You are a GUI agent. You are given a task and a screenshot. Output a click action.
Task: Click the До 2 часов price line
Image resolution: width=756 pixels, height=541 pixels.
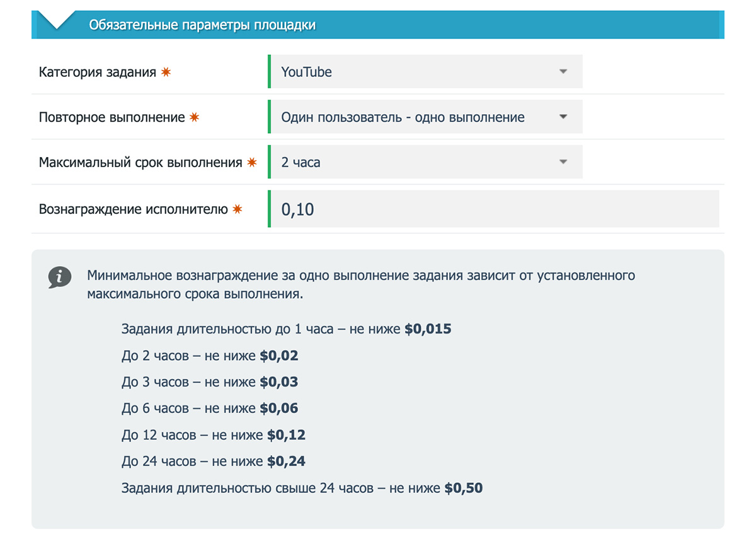[210, 356]
